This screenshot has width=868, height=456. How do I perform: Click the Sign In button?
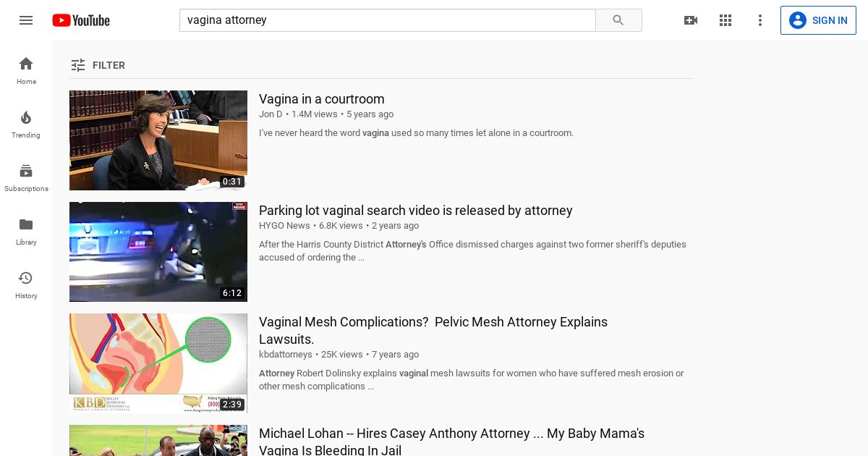point(818,20)
